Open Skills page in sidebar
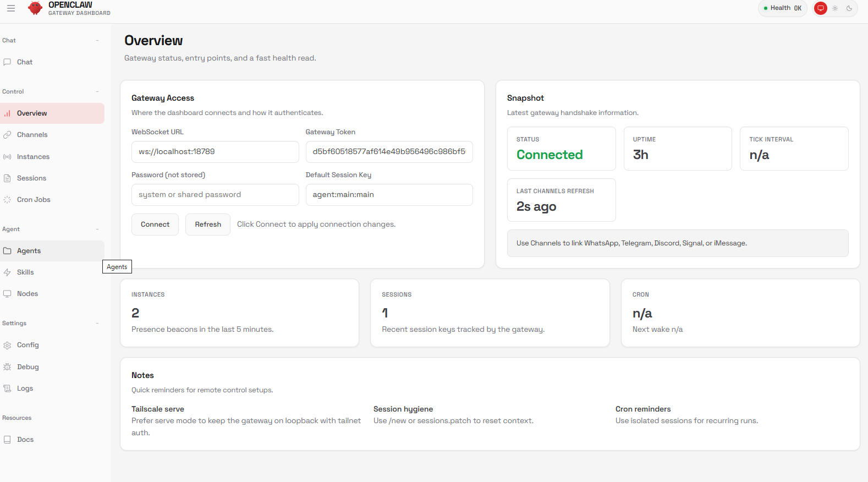The image size is (868, 482). click(52, 272)
